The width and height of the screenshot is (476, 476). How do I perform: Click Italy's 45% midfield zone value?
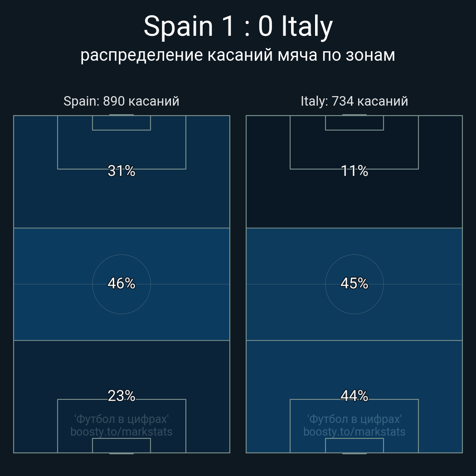coord(354,283)
